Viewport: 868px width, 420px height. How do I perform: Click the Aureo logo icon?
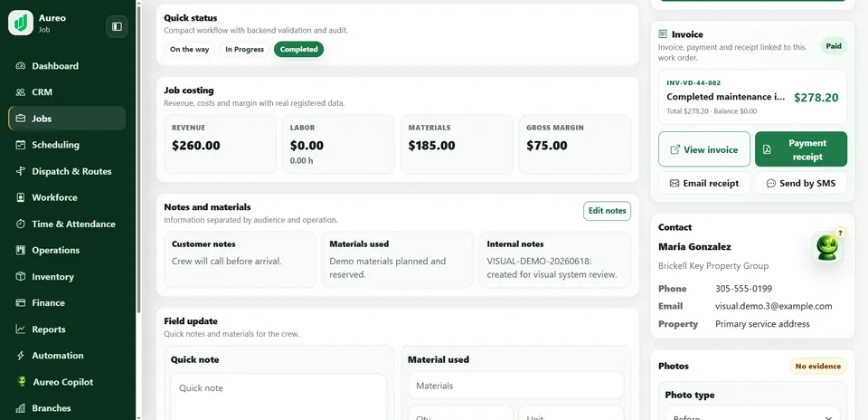[21, 23]
